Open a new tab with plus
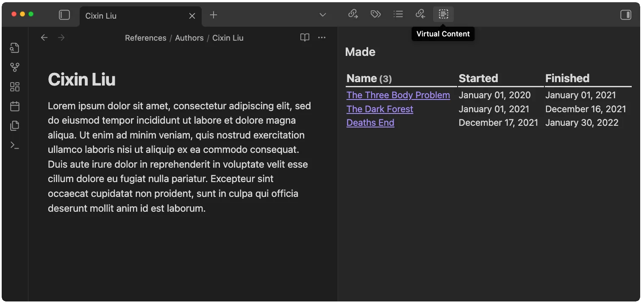This screenshot has width=644, height=304. pyautogui.click(x=214, y=15)
